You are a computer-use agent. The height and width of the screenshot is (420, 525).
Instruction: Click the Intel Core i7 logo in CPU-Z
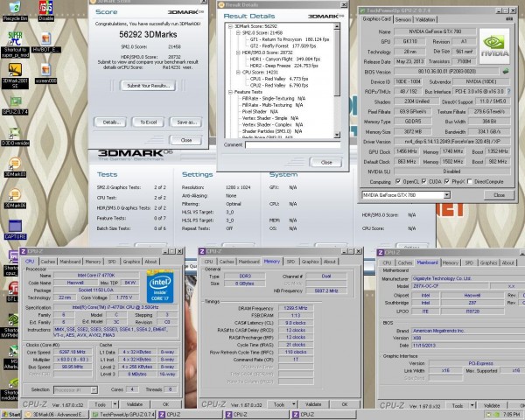(160, 287)
